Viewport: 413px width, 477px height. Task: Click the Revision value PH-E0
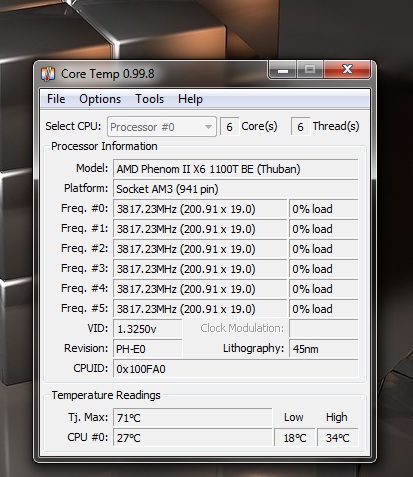pyautogui.click(x=148, y=349)
